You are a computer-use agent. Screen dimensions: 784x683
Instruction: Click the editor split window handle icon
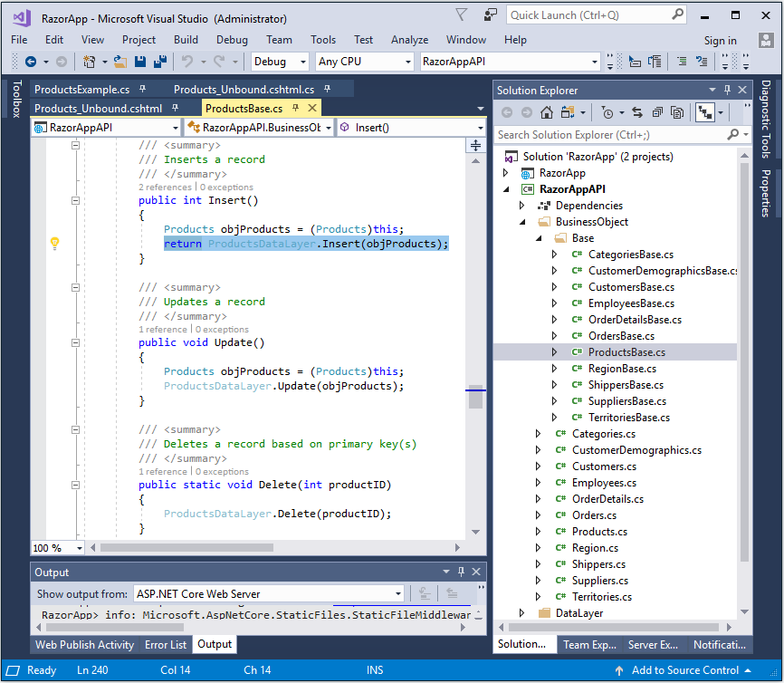(475, 145)
